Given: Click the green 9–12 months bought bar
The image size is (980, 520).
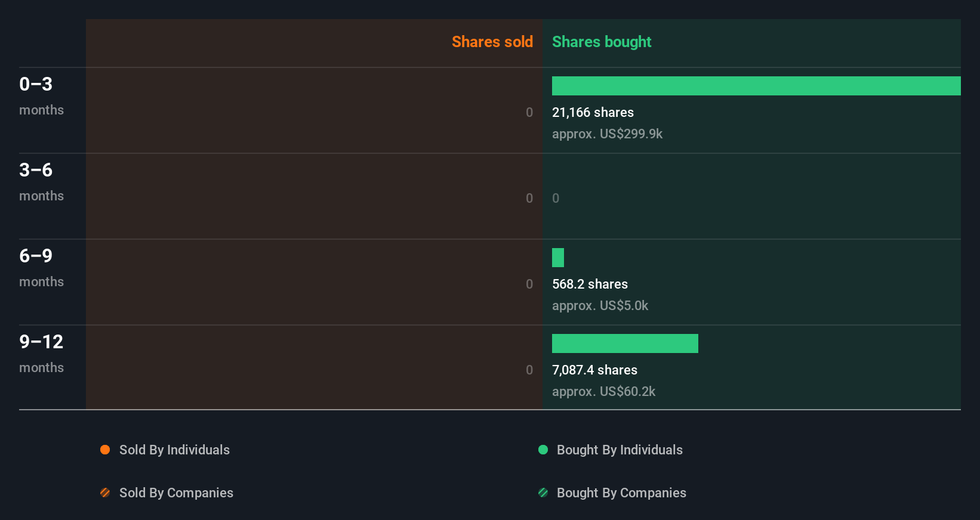Looking at the screenshot, I should (x=625, y=343).
